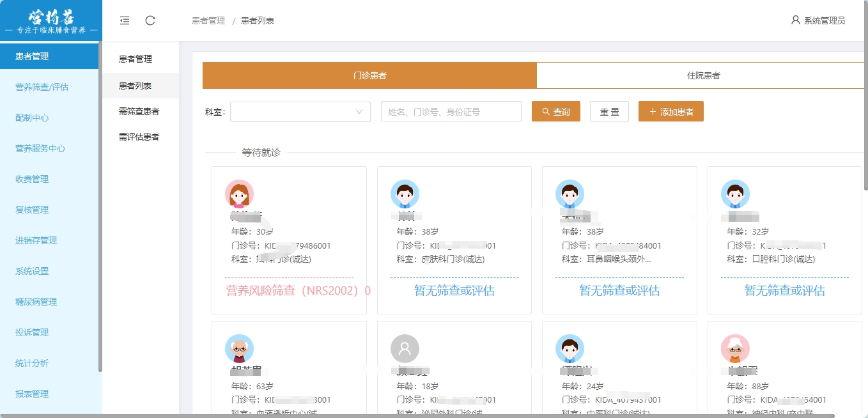
Task: Click the gray placeholder avatar of the 18岁 patient
Action: [405, 348]
